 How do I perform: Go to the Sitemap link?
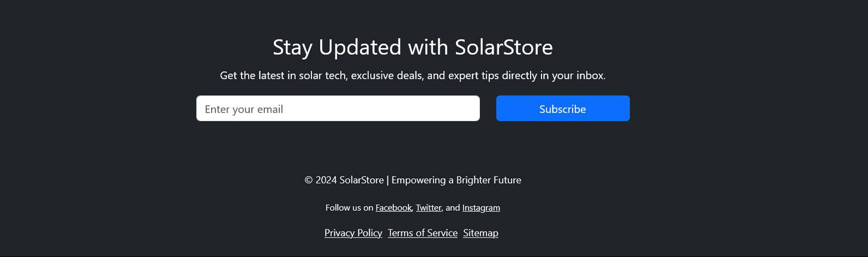click(x=480, y=233)
